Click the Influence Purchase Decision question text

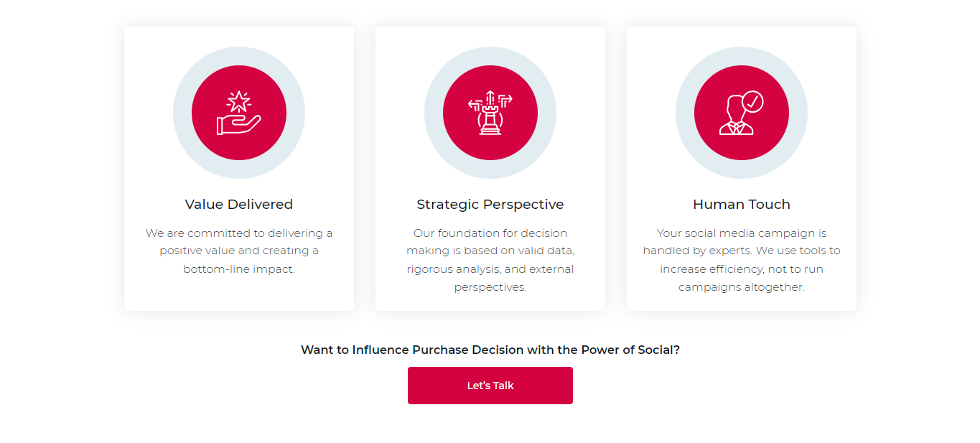pos(490,350)
